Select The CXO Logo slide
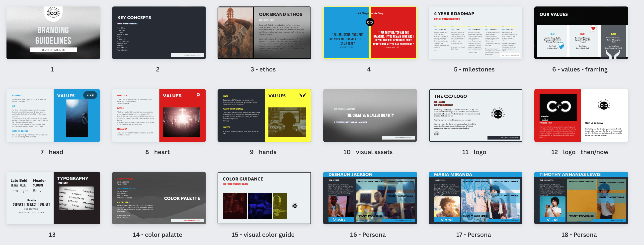This screenshot has width=644, height=245. [476, 115]
